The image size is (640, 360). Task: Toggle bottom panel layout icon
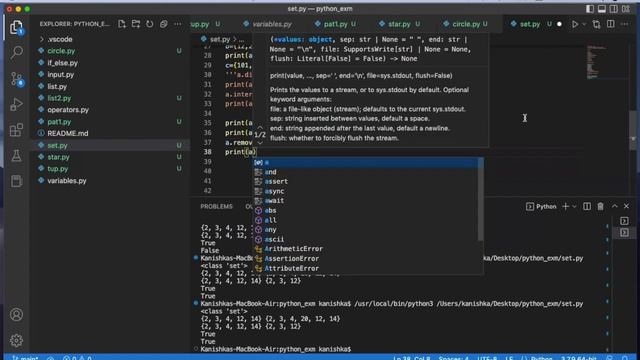[x=602, y=9]
